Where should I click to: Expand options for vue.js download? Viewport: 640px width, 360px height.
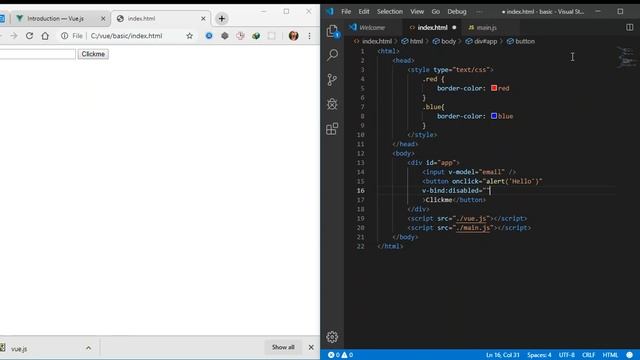[89, 348]
